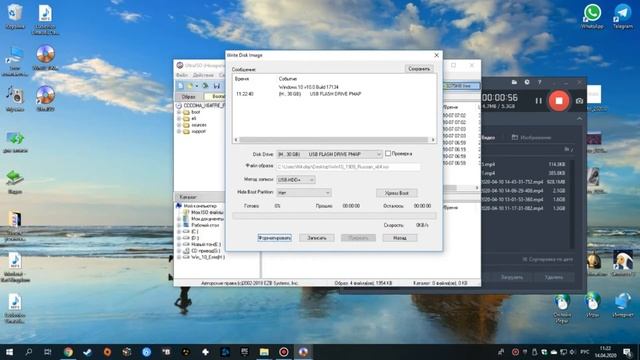Screen dimensions: 640x360
Task: Open the Файл menu in UltraISO
Action: pyautogui.click(x=182, y=75)
